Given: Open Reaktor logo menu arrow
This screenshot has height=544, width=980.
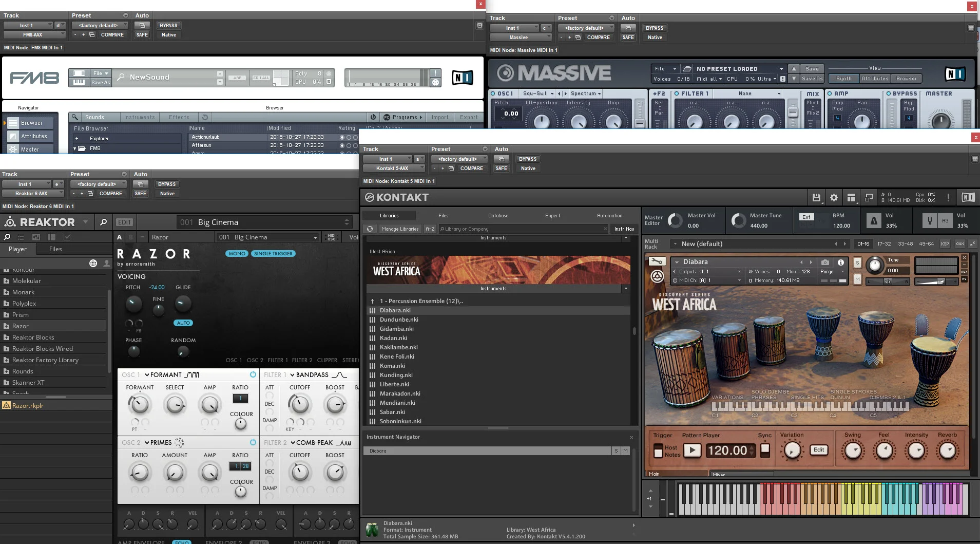Looking at the screenshot, I should [85, 222].
